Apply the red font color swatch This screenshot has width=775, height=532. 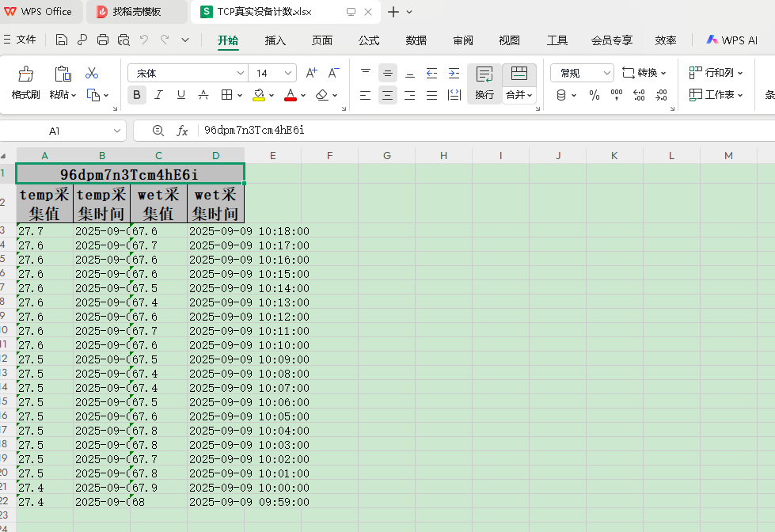tap(290, 95)
